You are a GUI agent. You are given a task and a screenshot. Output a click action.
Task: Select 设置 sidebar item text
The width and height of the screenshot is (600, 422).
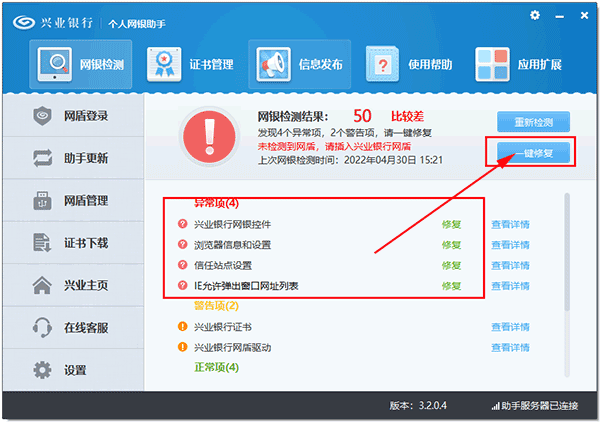point(75,370)
